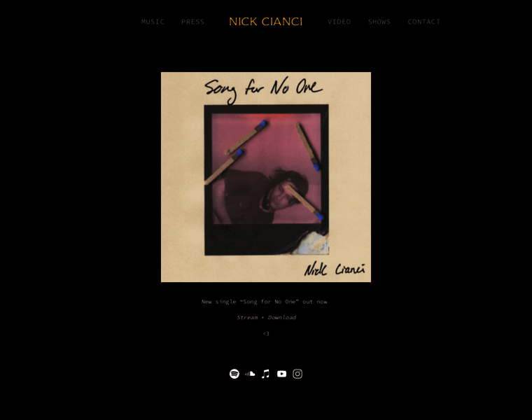Click the handwritten 'Song for No One' title

(x=263, y=90)
